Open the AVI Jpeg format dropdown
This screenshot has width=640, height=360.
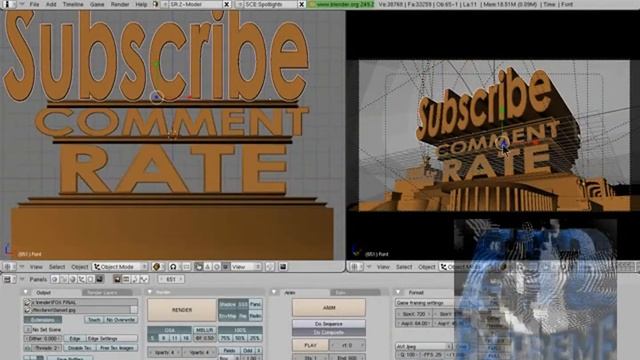coord(424,346)
